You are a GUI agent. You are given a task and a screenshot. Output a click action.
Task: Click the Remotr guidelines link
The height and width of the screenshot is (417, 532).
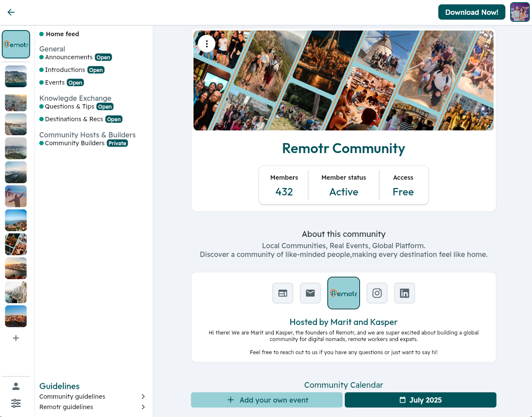click(66, 407)
